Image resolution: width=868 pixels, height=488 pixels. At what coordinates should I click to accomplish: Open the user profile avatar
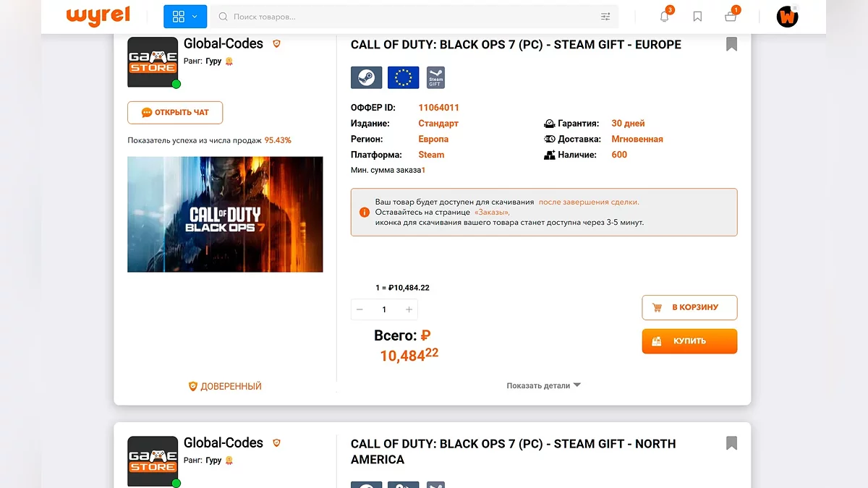tap(787, 17)
